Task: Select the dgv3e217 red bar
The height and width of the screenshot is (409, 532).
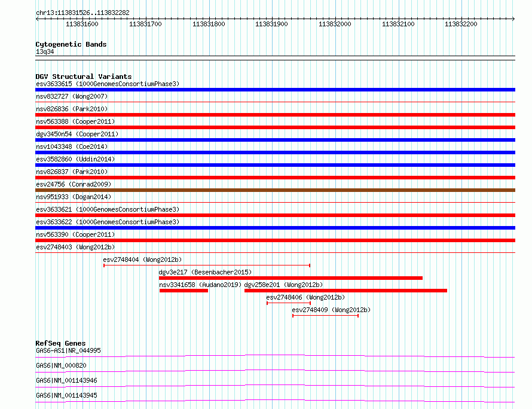Action: 291,278
